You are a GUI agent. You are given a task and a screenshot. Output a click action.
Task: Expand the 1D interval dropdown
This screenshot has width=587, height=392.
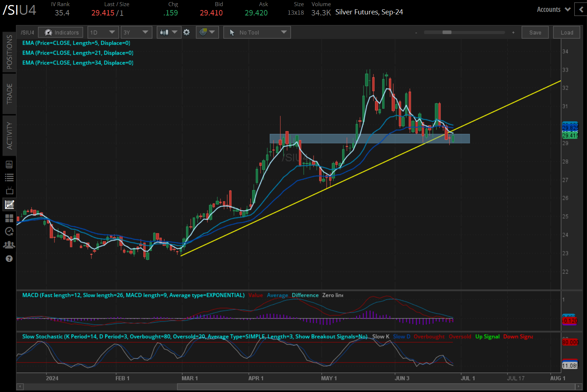pos(103,32)
